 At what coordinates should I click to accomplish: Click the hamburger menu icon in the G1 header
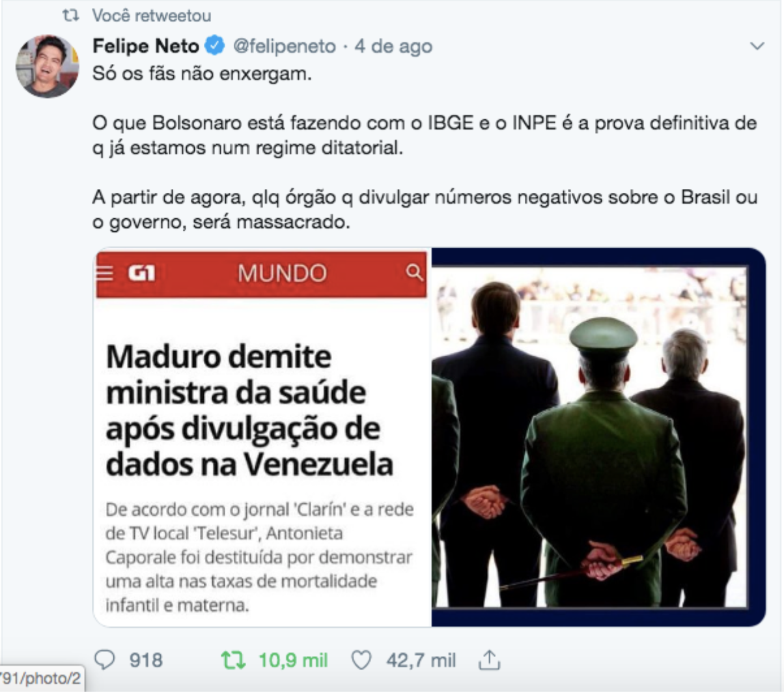(x=104, y=273)
